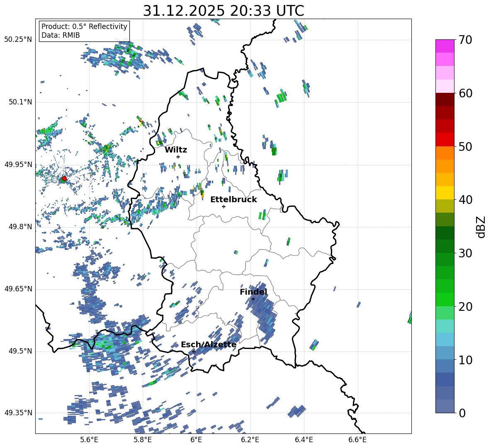
Task: Click the 40 tick on the colorbar
Action: pyautogui.click(x=465, y=200)
